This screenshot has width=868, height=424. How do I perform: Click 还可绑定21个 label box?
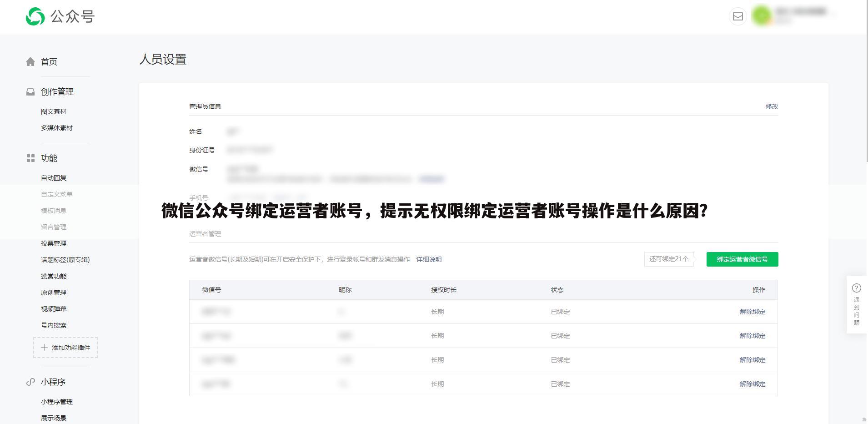coord(669,259)
